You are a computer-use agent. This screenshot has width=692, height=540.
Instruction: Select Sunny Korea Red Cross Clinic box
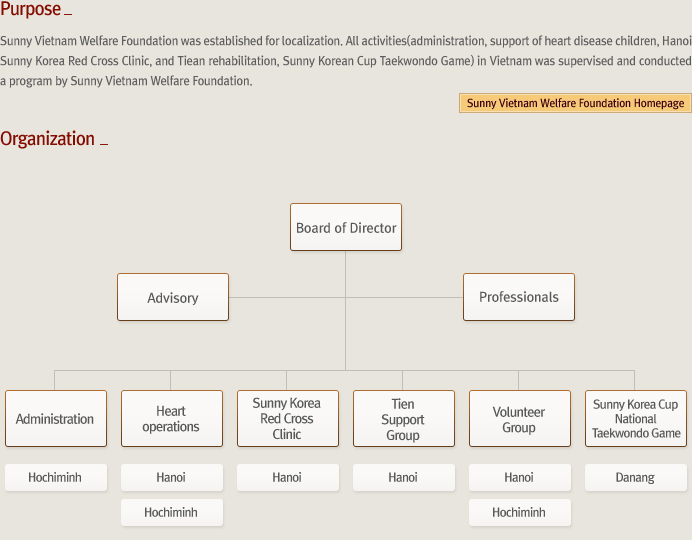click(288, 418)
